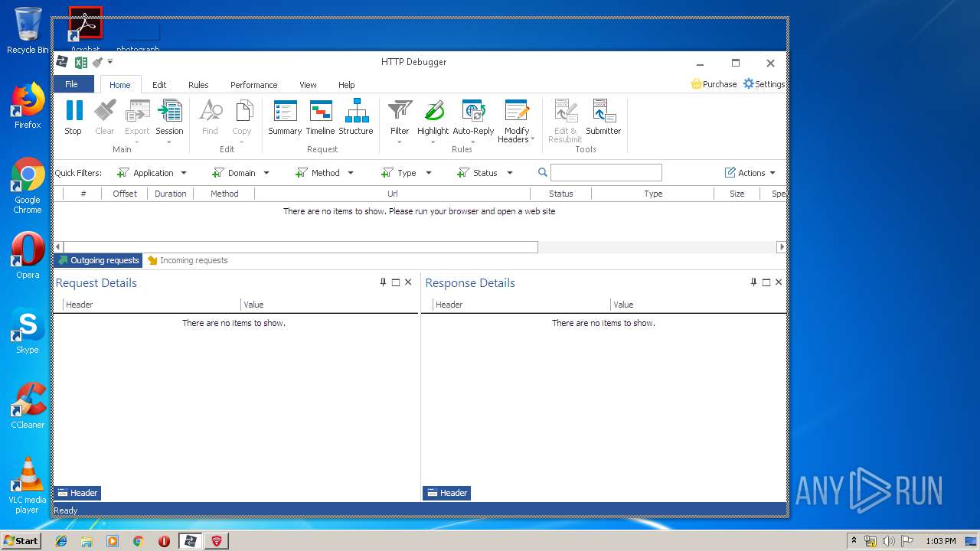The width and height of the screenshot is (980, 551).
Task: Sort by the Type column header
Action: [653, 194]
